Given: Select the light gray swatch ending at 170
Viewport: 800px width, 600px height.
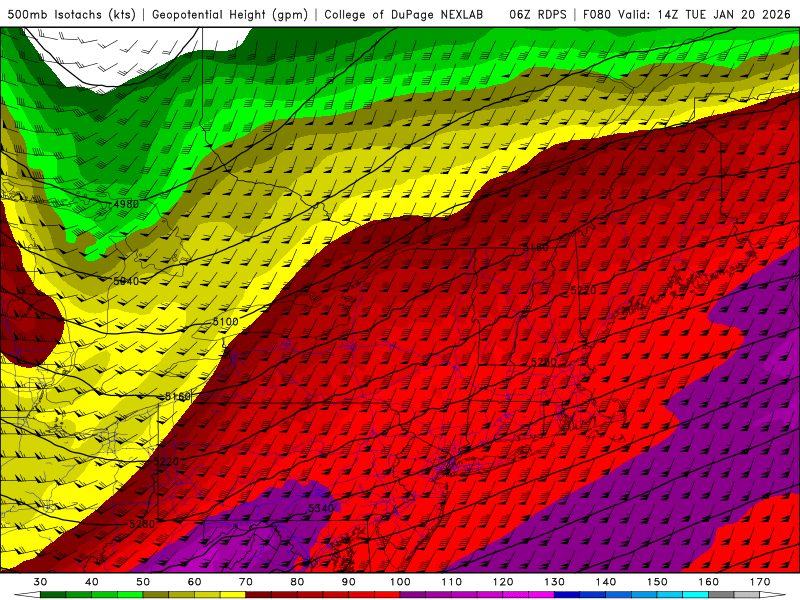Looking at the screenshot, I should coord(747,595).
